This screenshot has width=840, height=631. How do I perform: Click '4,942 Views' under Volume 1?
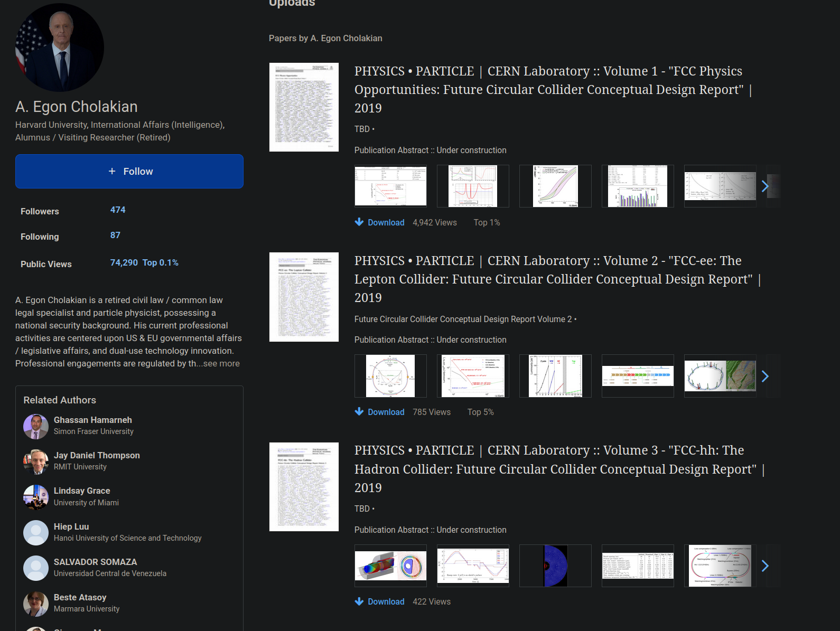pyautogui.click(x=435, y=222)
